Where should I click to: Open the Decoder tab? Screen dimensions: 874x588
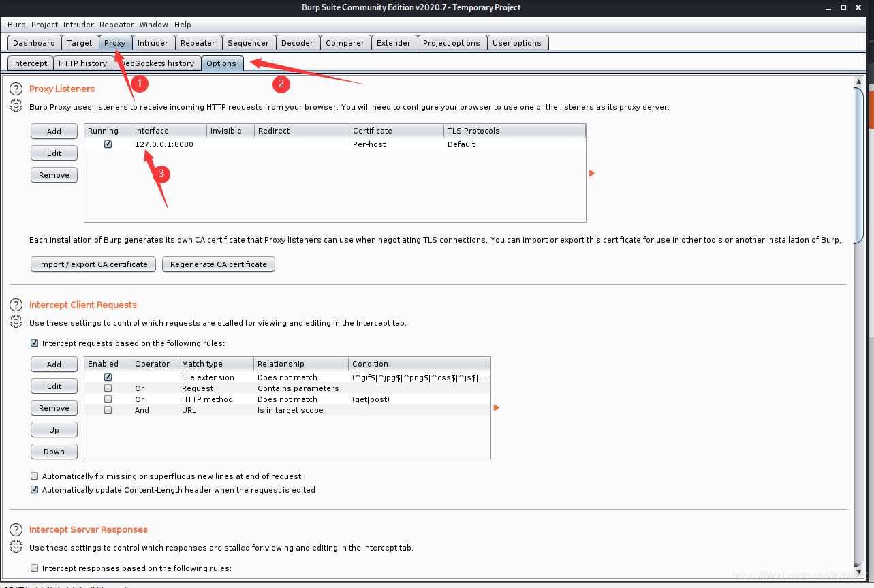[x=298, y=43]
